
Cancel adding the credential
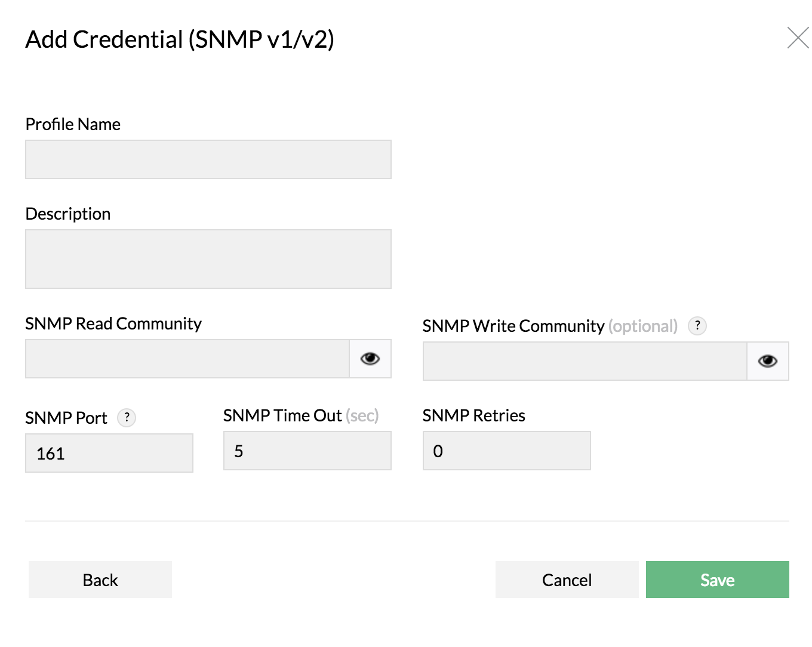567,580
